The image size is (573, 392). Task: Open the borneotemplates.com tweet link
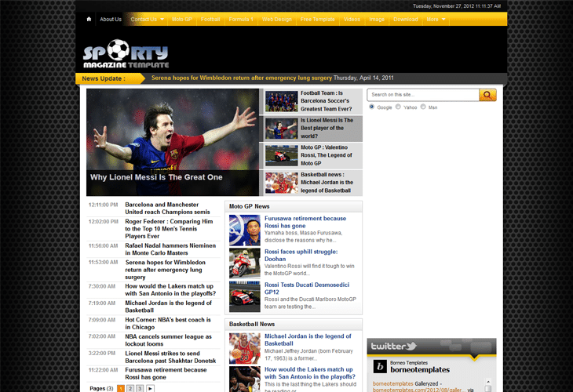[x=418, y=390]
